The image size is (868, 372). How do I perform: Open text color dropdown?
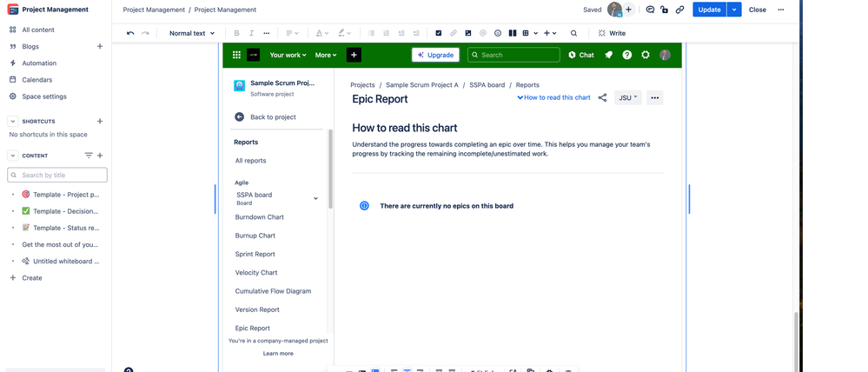(322, 33)
